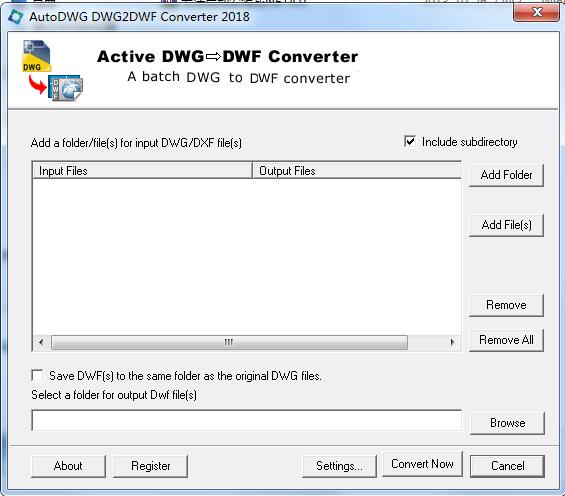Click the Add Folder button

(x=506, y=175)
